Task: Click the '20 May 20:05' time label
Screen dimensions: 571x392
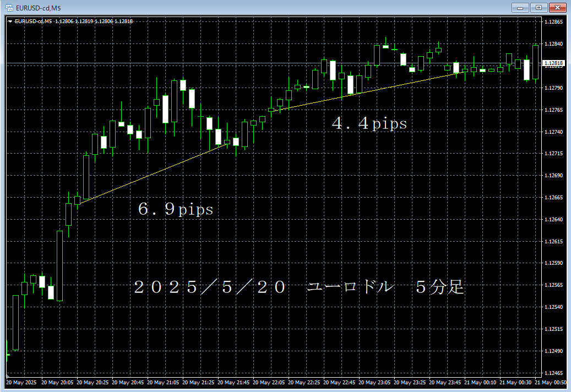Action: tap(57, 383)
